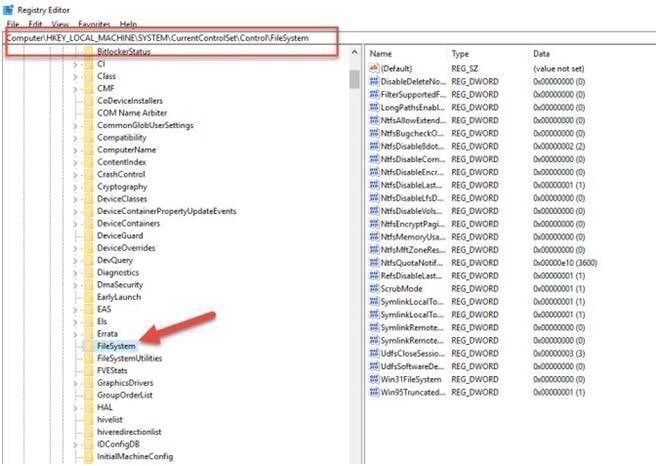Select the LongPathsEnabl... DWORD icon
The width and height of the screenshot is (658, 466).
tap(374, 107)
